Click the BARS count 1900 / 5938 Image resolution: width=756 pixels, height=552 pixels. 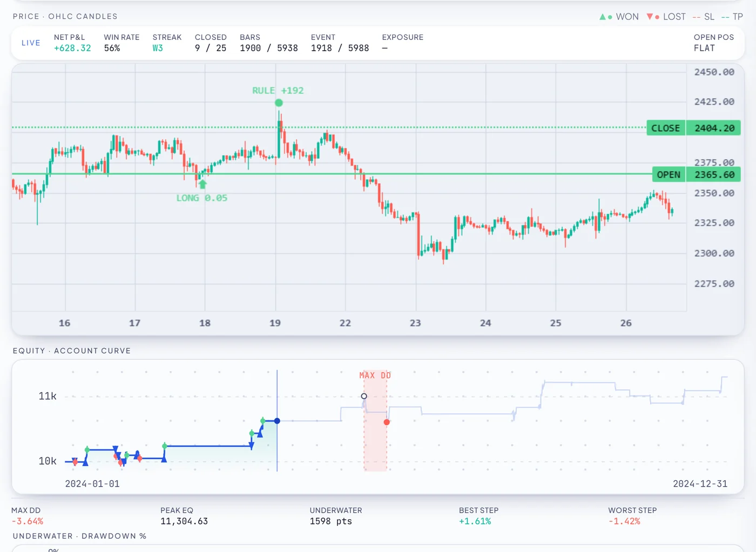(x=269, y=48)
